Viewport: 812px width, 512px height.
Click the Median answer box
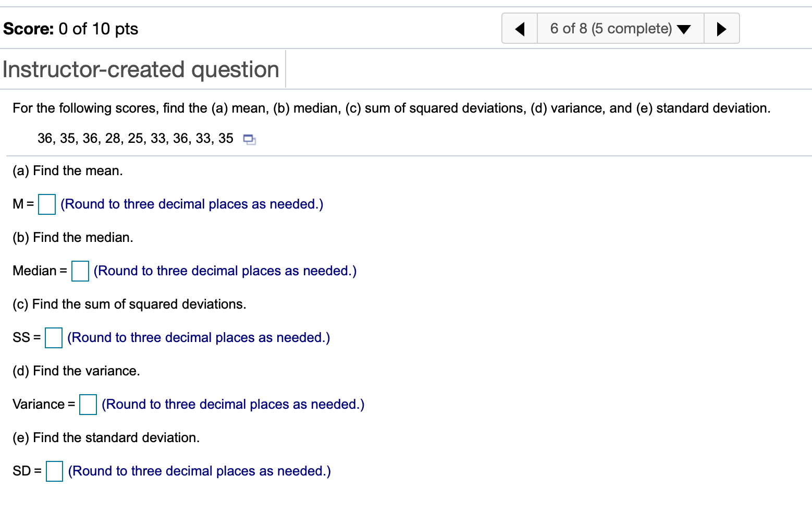[x=80, y=271]
